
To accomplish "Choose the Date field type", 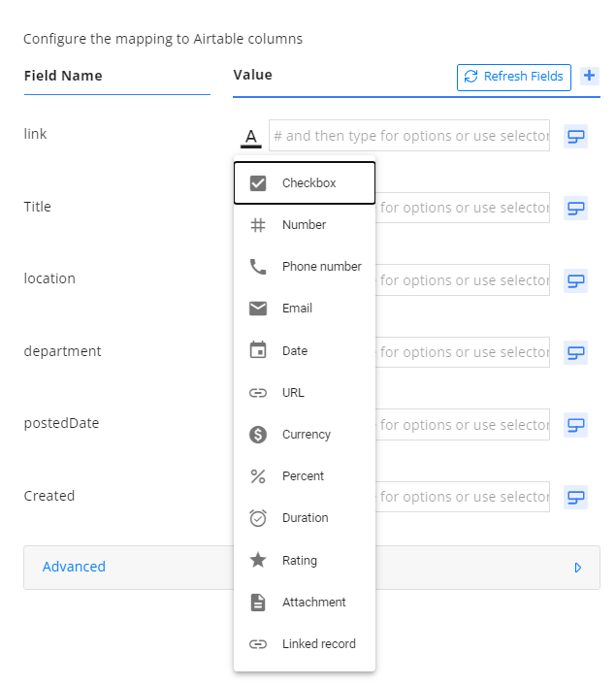I will [x=305, y=351].
